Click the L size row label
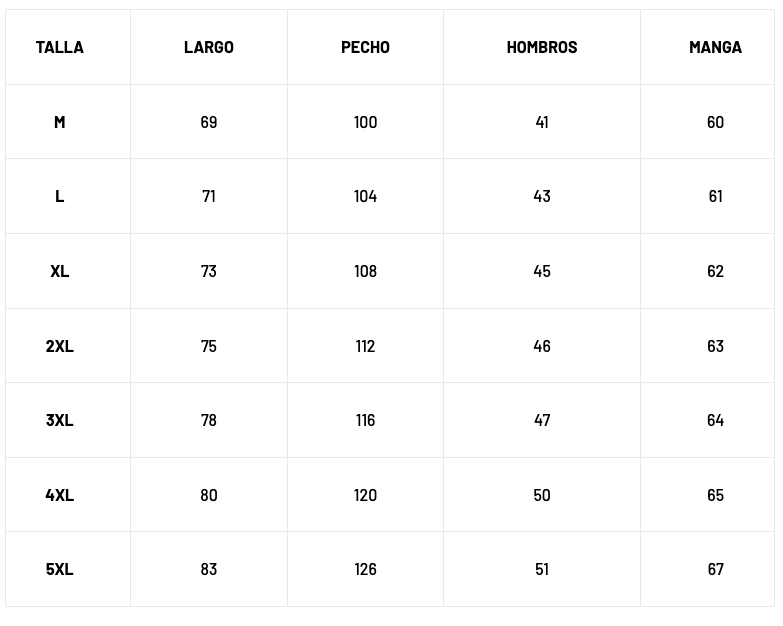 pyautogui.click(x=60, y=196)
